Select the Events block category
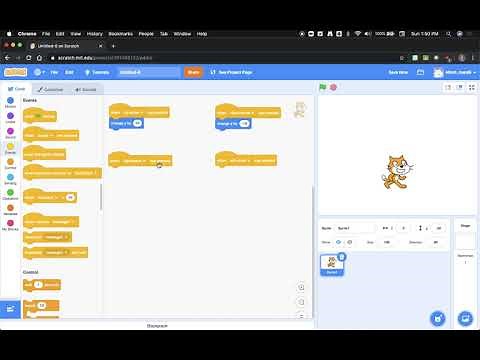 tap(10, 148)
